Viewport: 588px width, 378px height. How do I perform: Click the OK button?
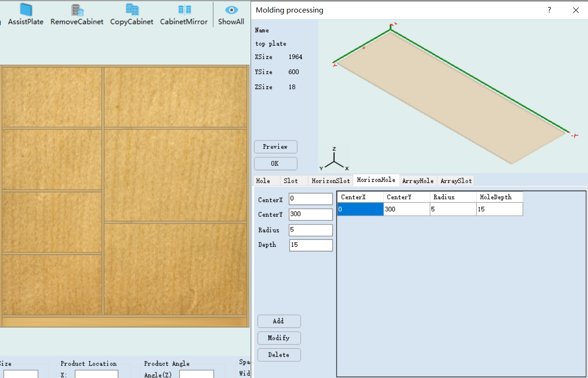tap(275, 164)
